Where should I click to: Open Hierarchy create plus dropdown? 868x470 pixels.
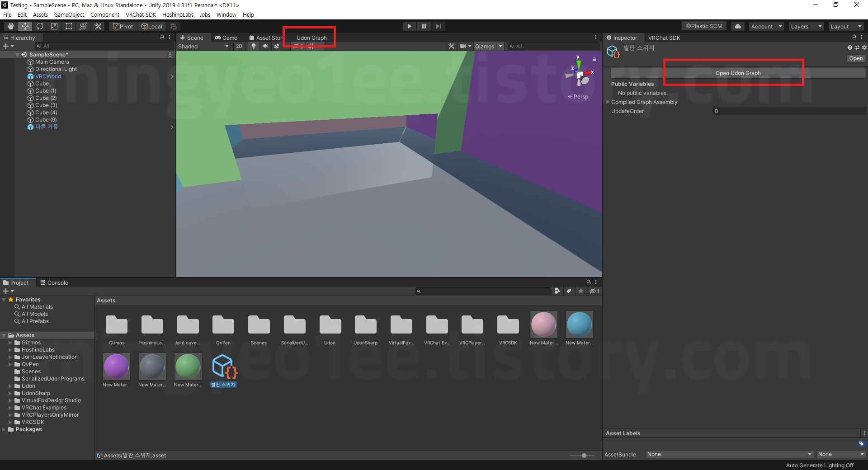[8, 46]
